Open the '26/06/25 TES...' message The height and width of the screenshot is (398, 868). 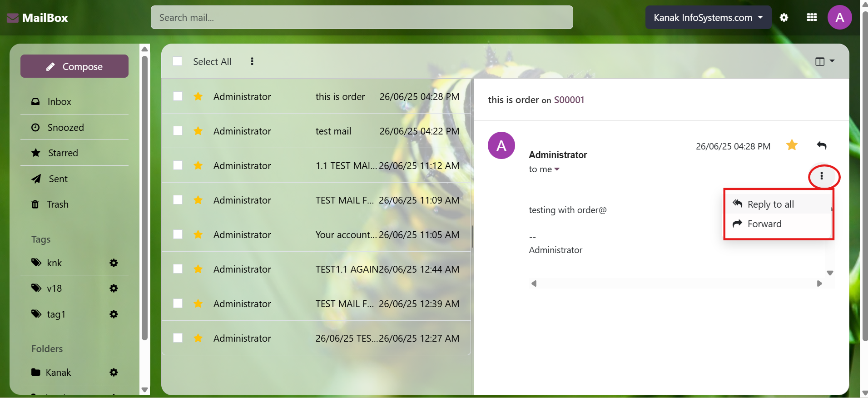pyautogui.click(x=316, y=338)
